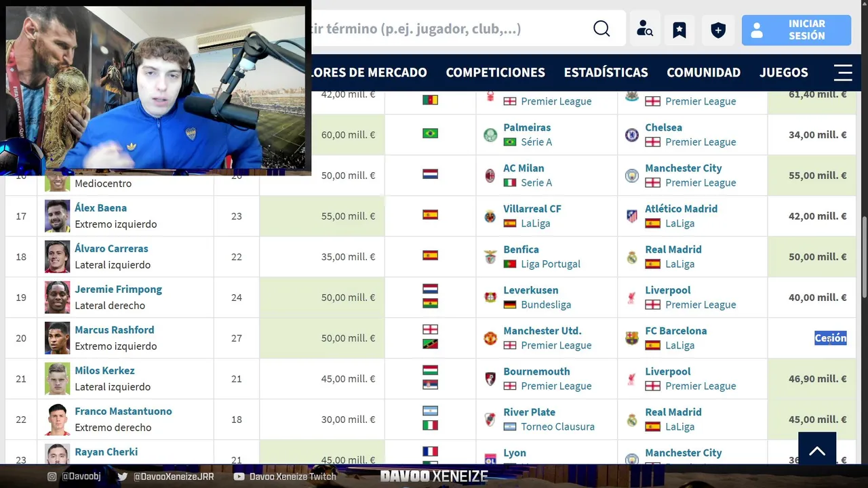The height and width of the screenshot is (488, 868).
Task: Click the scroll-to-top arrow button
Action: (x=817, y=451)
